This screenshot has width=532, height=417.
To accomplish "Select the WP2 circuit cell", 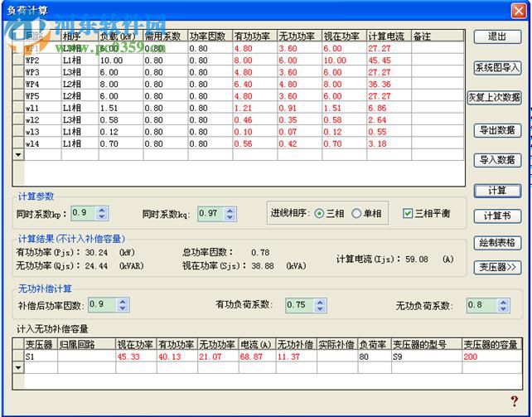I will (x=43, y=61).
